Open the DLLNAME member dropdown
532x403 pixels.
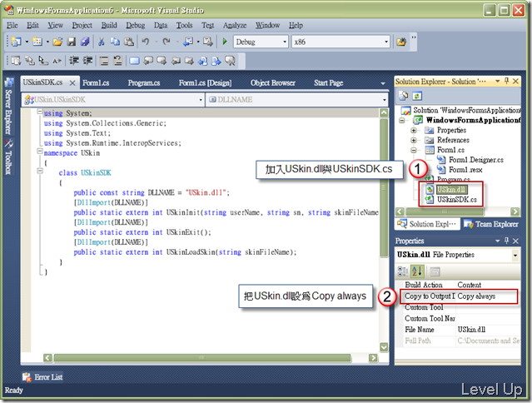point(384,100)
